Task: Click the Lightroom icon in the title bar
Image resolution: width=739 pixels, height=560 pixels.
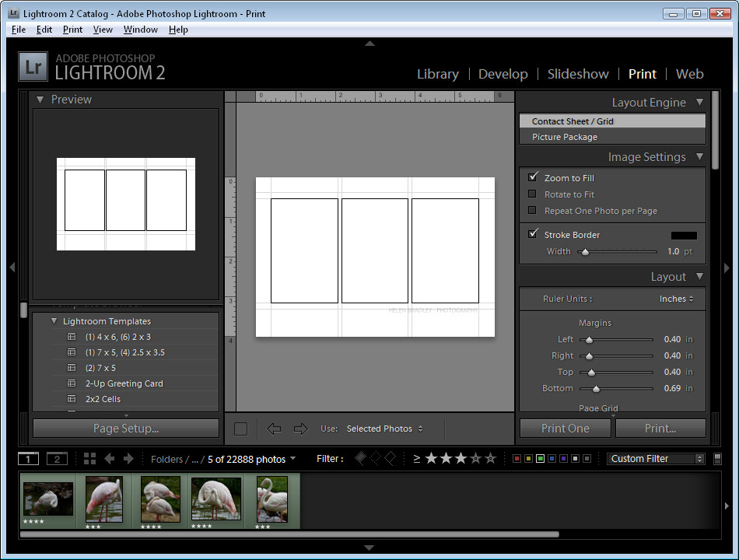Action: click(14, 13)
